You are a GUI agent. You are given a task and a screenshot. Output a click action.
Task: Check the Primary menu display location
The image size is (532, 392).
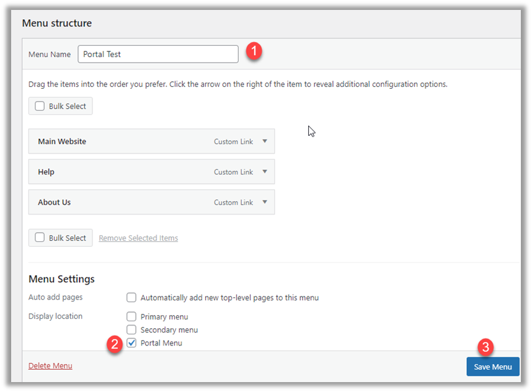(131, 316)
